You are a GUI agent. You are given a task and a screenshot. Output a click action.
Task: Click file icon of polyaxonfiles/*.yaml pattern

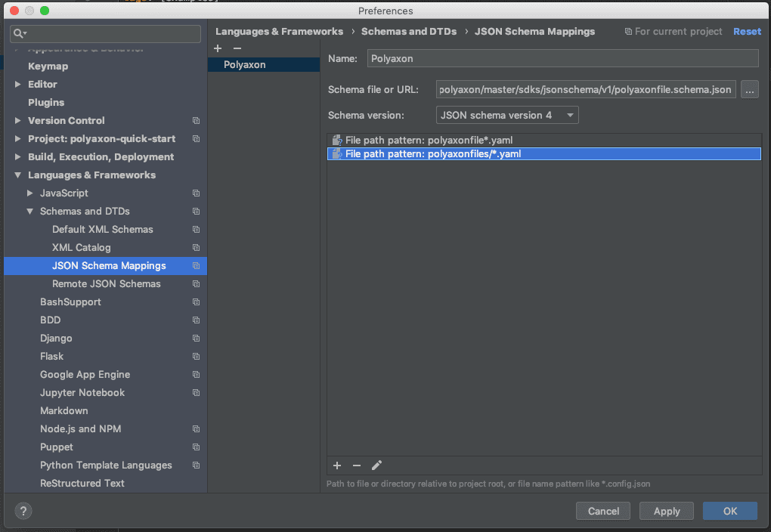pos(337,154)
